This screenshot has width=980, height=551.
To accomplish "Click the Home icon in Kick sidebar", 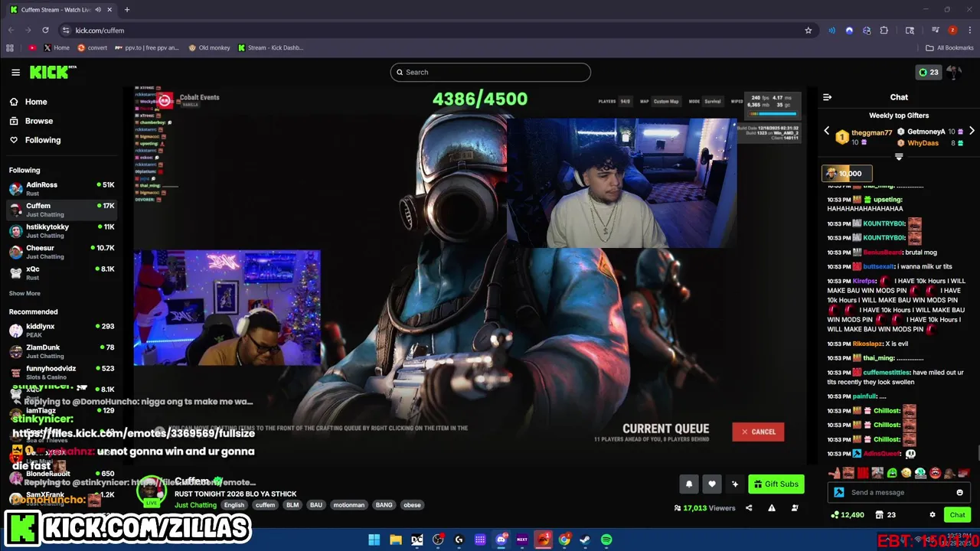I will point(14,102).
